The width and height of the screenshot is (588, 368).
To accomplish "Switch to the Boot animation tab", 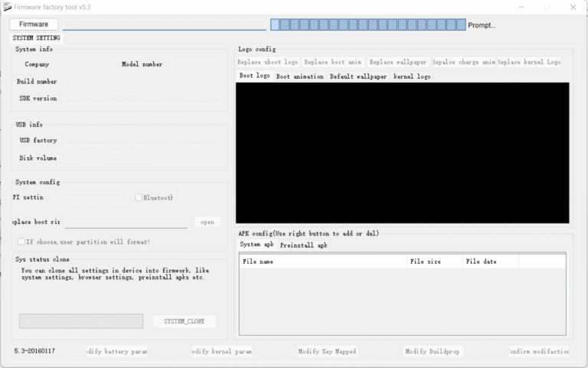I will pos(299,77).
